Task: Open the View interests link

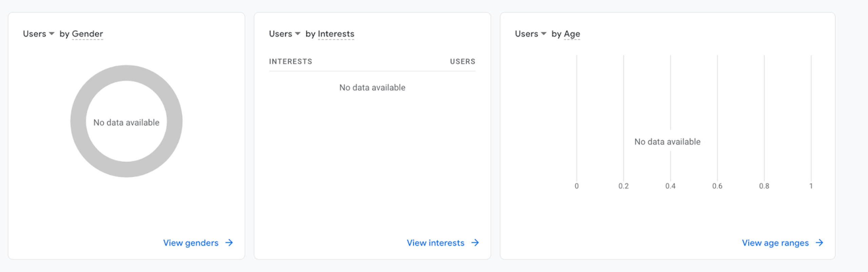Action: (435, 243)
